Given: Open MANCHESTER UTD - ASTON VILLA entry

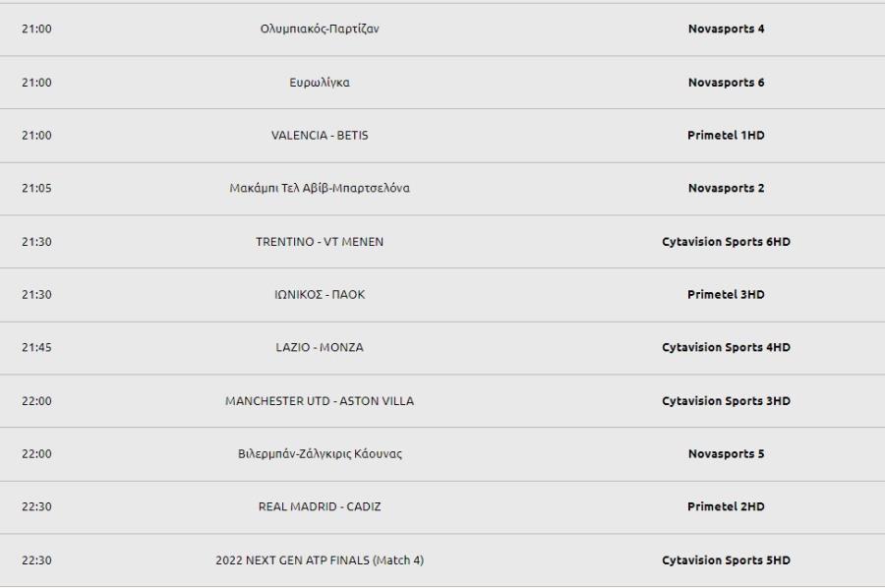Looking at the screenshot, I should click(x=320, y=401).
